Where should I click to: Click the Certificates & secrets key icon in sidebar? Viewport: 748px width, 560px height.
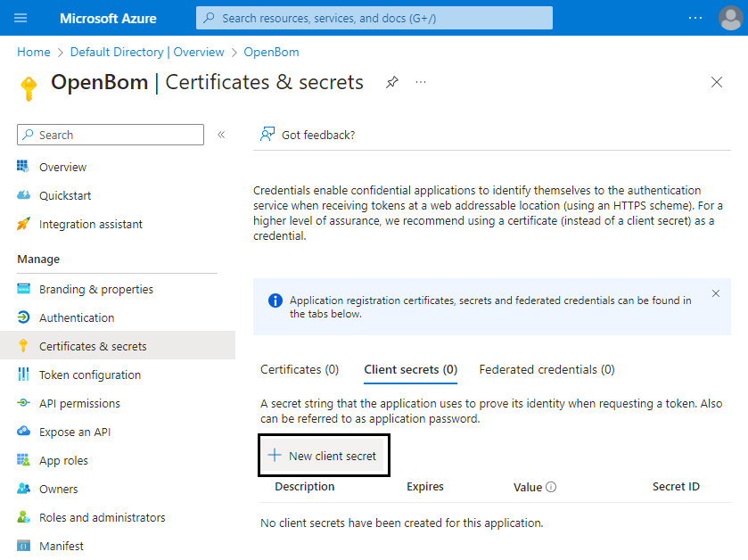coord(23,346)
